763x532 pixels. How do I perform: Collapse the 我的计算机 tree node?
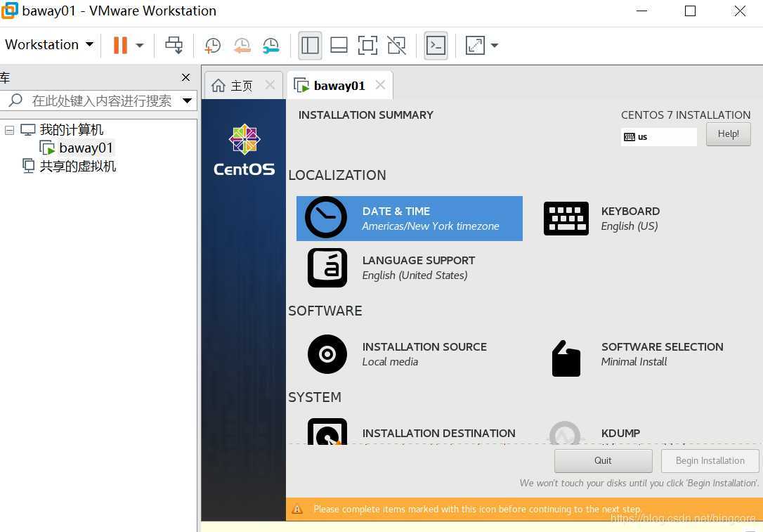tap(9, 130)
